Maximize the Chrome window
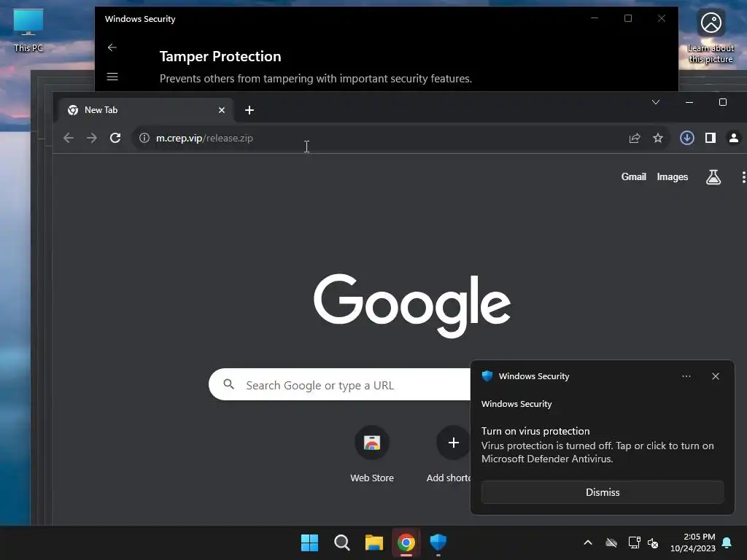Viewport: 747px width, 560px height. pyautogui.click(x=723, y=102)
